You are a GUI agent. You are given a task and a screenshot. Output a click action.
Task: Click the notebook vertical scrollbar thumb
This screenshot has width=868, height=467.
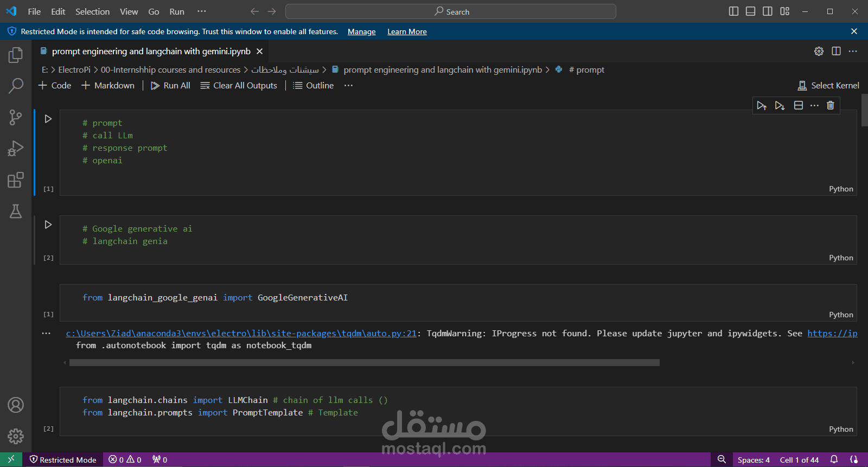(865, 110)
